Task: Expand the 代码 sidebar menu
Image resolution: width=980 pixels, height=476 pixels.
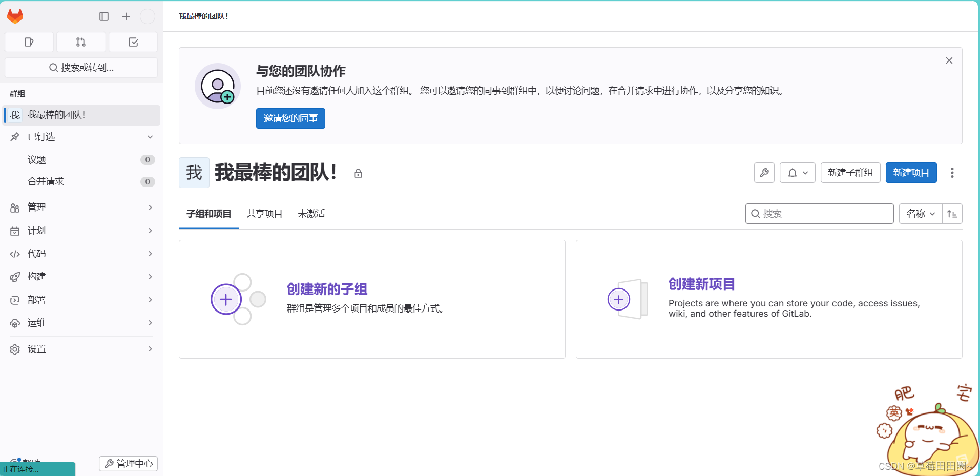Action: 82,254
